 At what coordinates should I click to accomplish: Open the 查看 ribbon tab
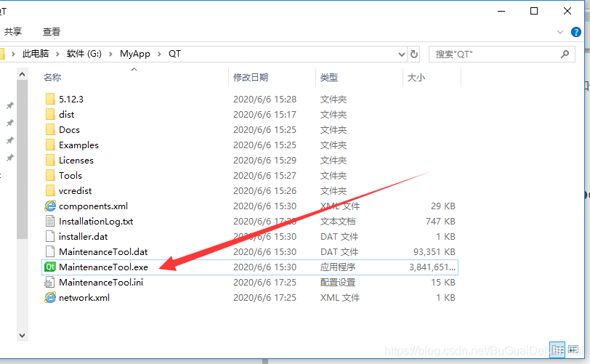[x=52, y=32]
